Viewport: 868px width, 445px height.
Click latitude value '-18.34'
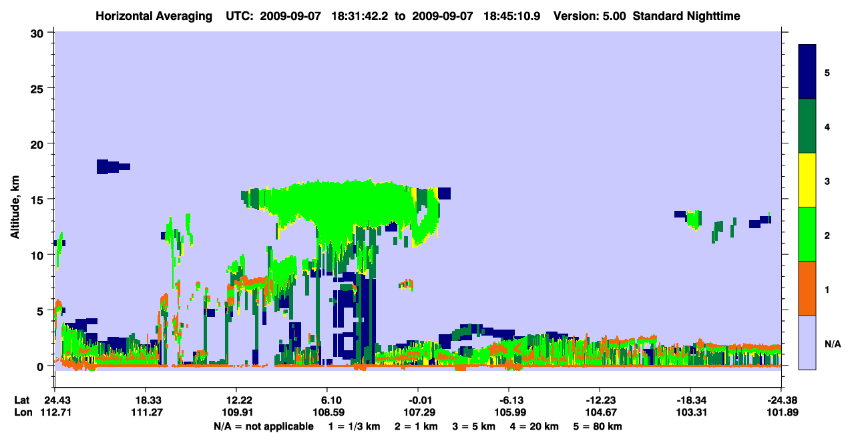tap(690, 400)
